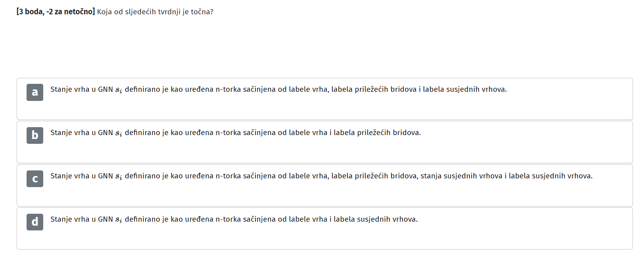Select answer badge 'a'
Screen dimensions: 644x263
[x=35, y=92]
